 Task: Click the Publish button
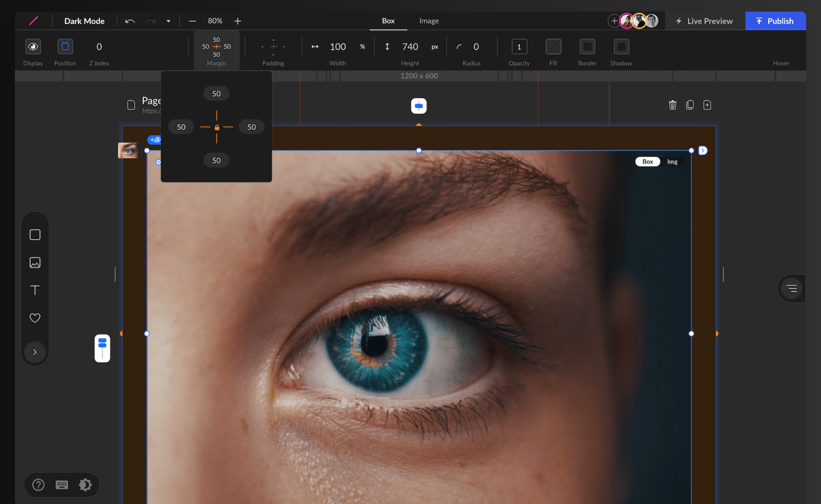tap(775, 21)
